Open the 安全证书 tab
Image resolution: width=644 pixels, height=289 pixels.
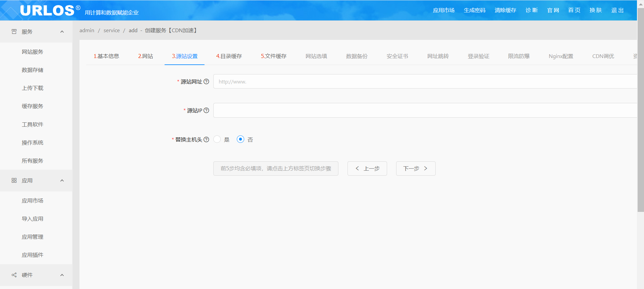pyautogui.click(x=397, y=56)
